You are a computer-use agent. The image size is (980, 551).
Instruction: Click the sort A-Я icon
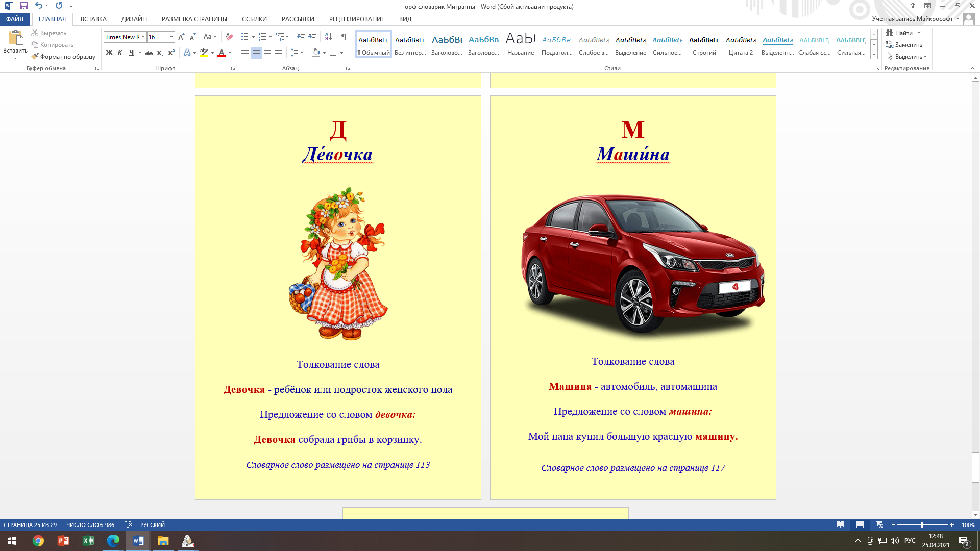[328, 37]
